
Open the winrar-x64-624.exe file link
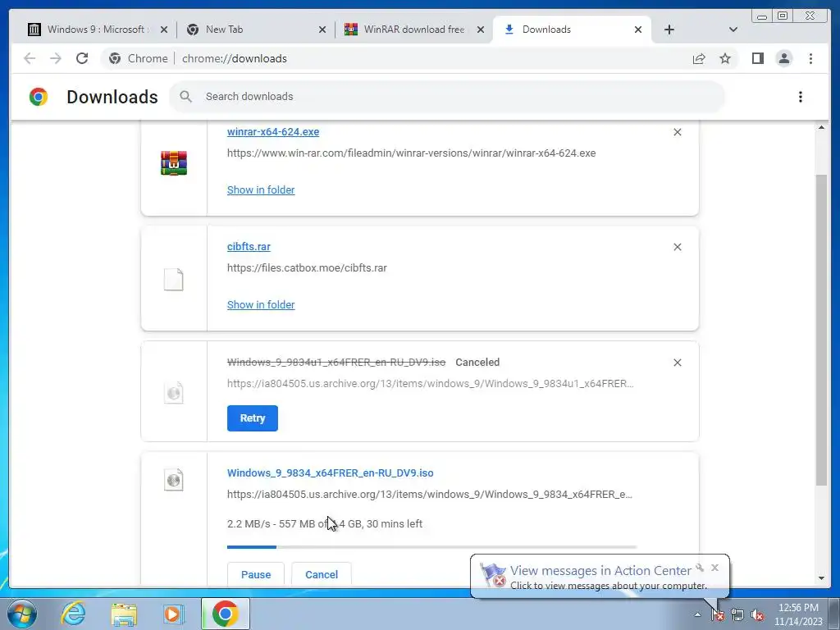point(272,132)
